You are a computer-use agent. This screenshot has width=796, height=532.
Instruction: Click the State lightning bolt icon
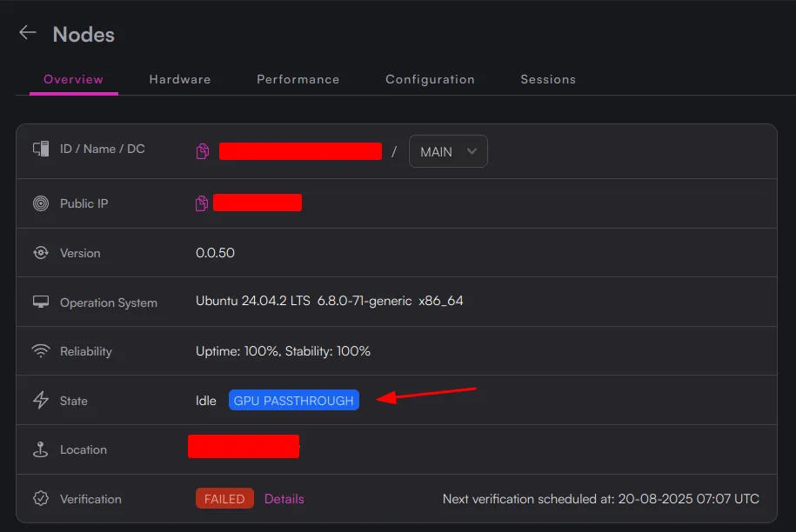click(x=41, y=400)
